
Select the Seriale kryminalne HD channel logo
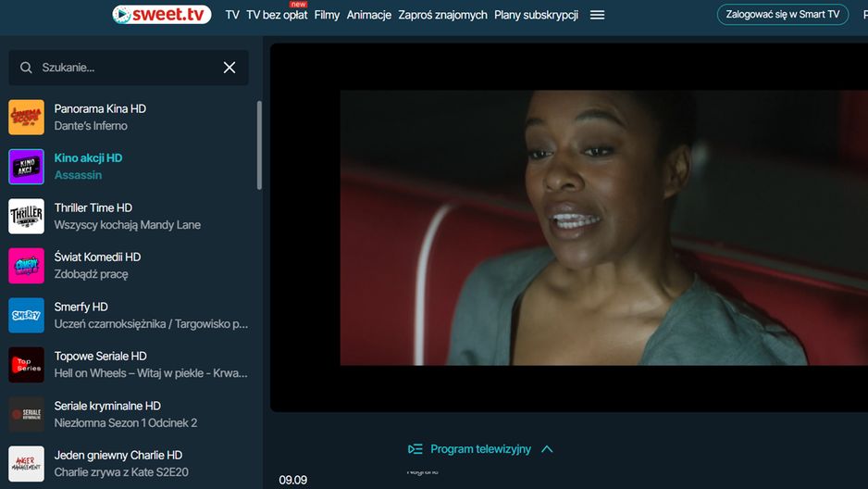click(x=26, y=414)
